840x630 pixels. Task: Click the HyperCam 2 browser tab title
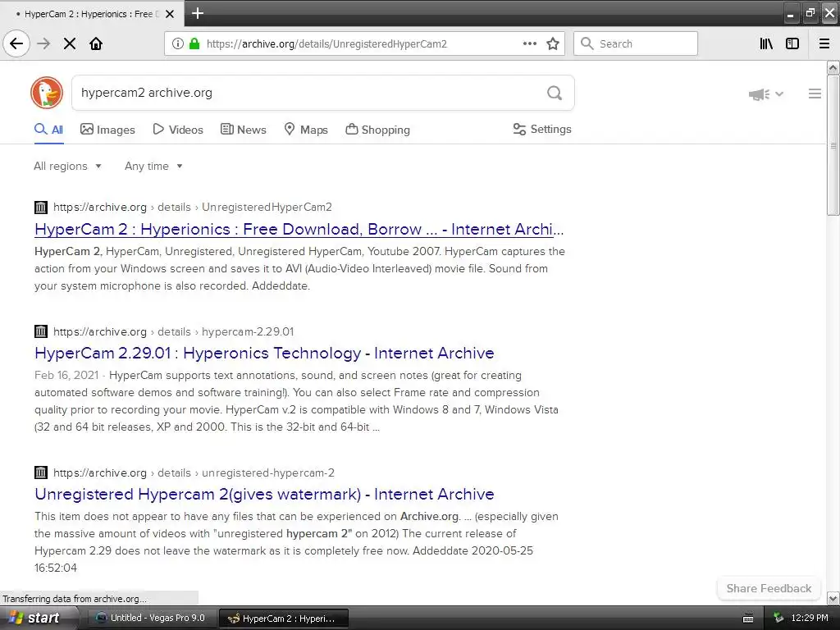pyautogui.click(x=92, y=14)
